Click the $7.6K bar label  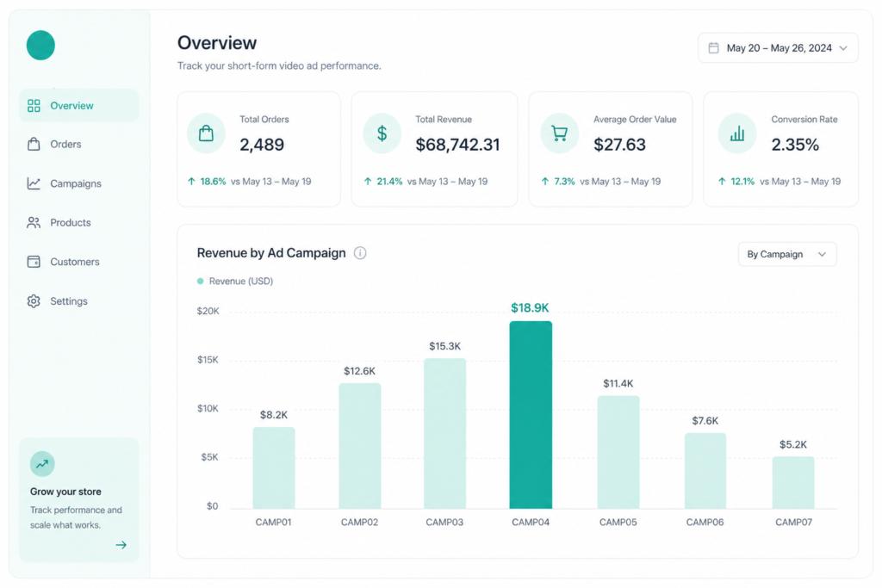click(705, 420)
